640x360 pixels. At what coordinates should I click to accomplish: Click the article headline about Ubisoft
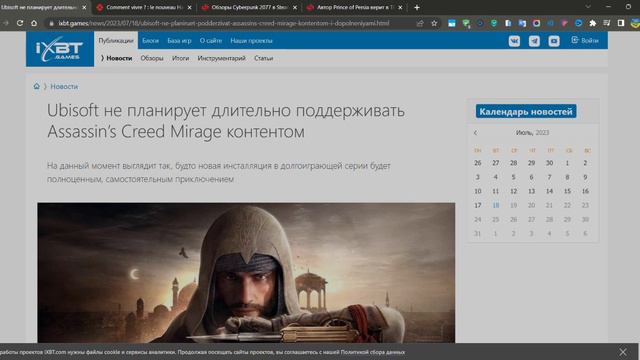[226, 121]
